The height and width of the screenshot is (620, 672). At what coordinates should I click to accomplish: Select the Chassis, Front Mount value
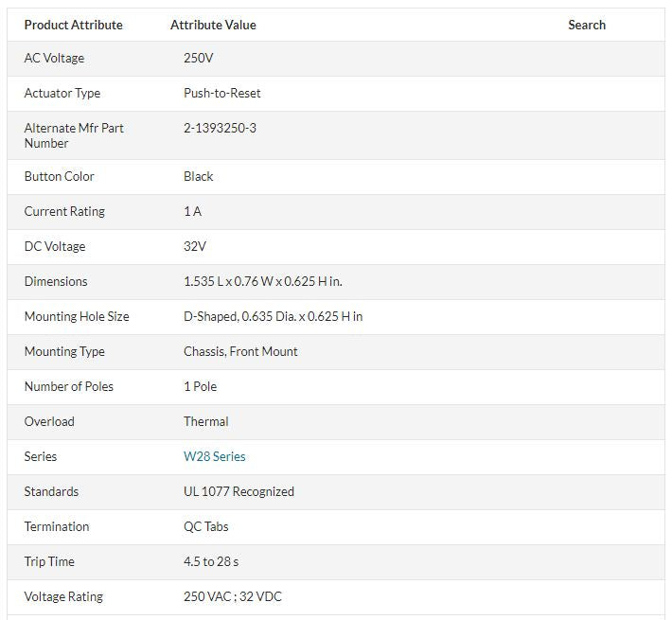(x=240, y=351)
